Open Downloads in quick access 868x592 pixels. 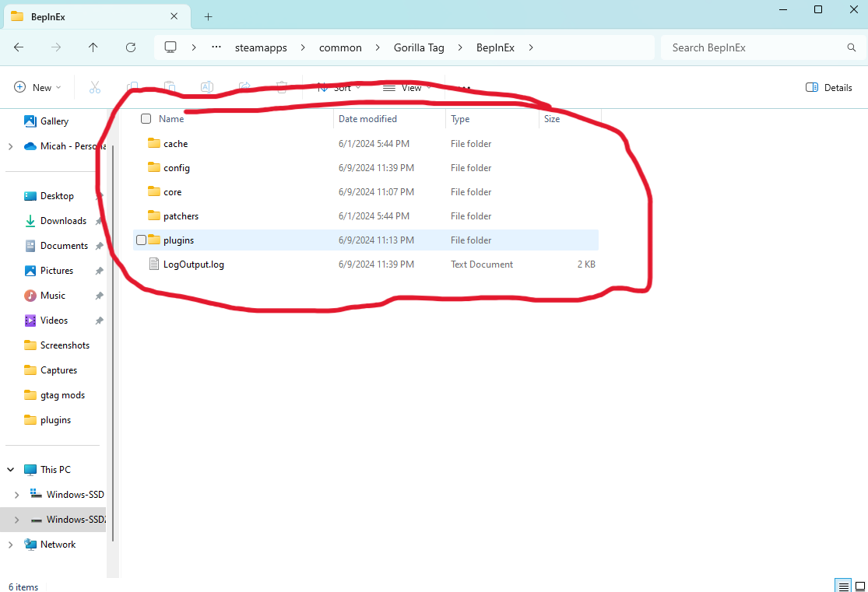tap(63, 221)
